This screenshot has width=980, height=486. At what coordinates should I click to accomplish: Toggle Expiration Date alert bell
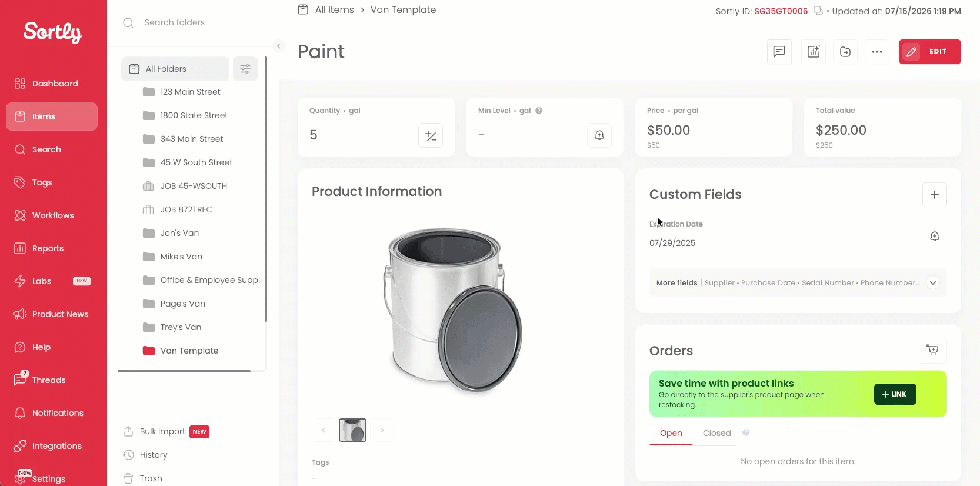[935, 236]
